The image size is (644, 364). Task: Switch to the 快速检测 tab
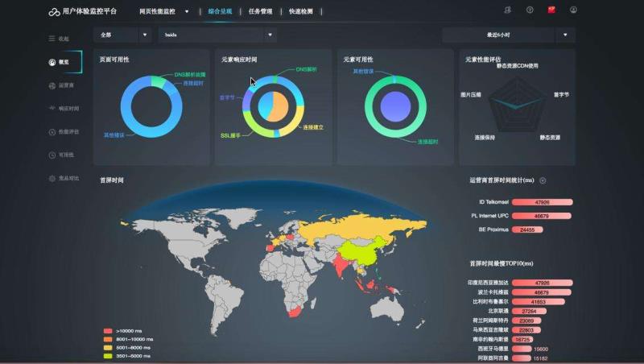click(x=302, y=11)
